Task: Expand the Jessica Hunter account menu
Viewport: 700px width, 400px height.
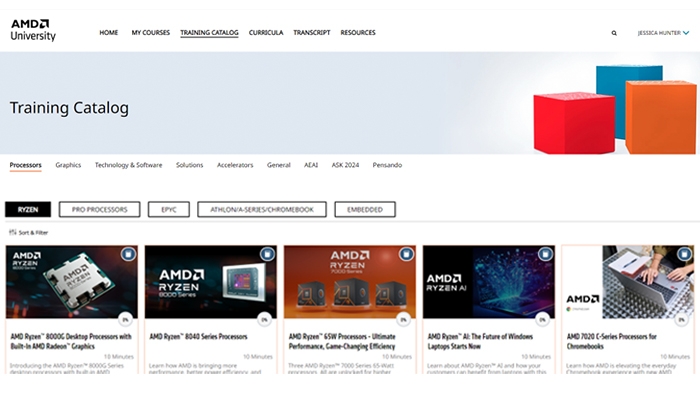Action: click(x=663, y=33)
